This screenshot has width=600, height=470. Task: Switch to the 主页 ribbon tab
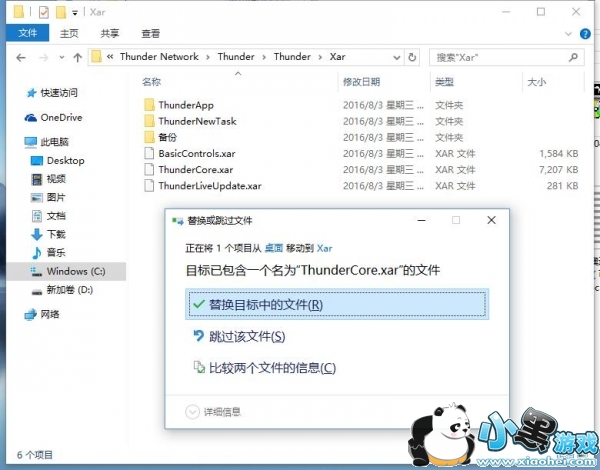coord(69,34)
